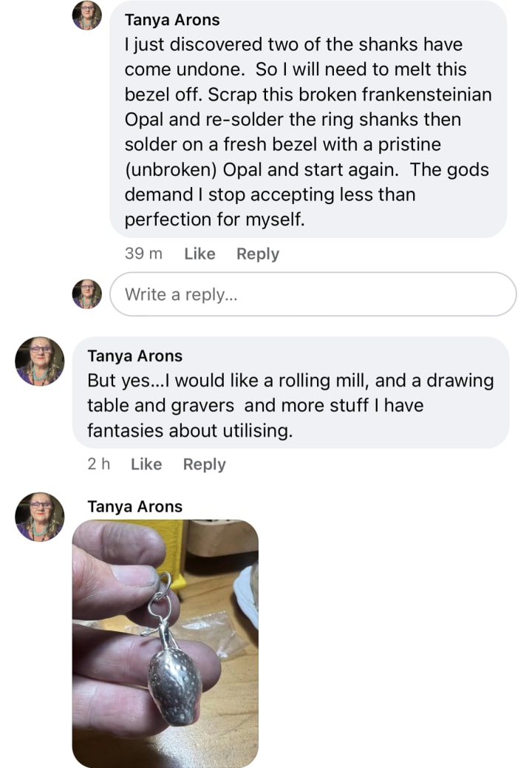Focus the 'Write a reply...' input field
The image size is (532, 768).
(x=313, y=294)
